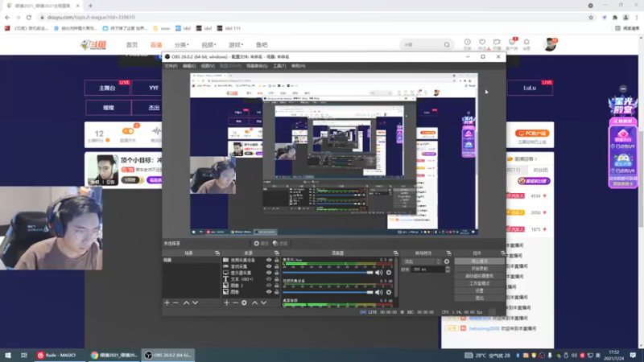Image resolution: width=644 pixels, height=362 pixels.
Task: Open 麦克风/Aux audio settings gear
Action: point(389,273)
